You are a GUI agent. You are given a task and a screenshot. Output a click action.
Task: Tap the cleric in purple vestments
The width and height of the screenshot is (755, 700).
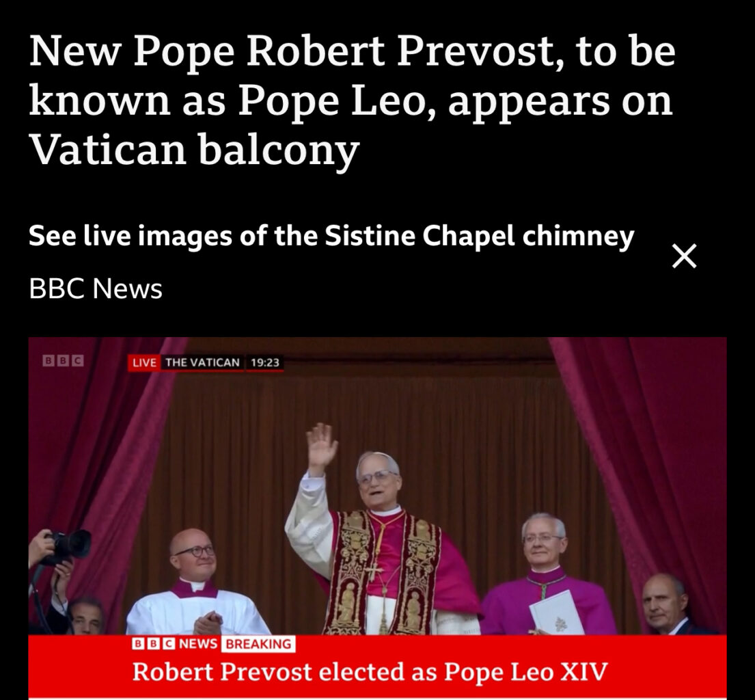[547, 576]
